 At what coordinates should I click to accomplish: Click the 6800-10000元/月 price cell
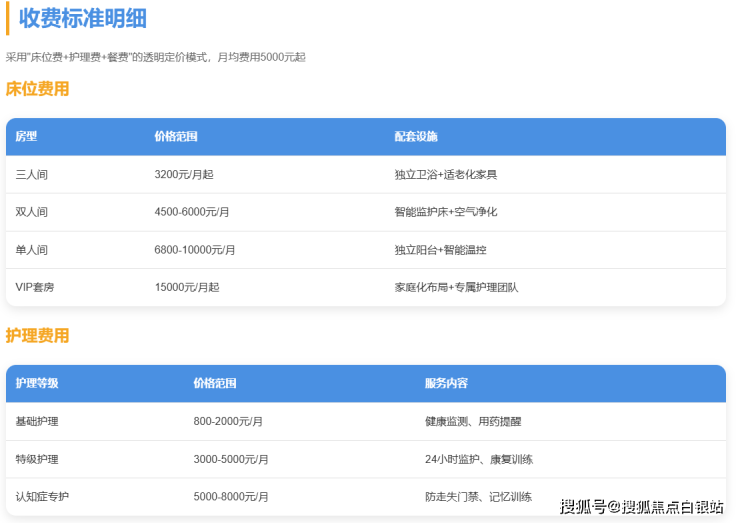click(x=195, y=250)
